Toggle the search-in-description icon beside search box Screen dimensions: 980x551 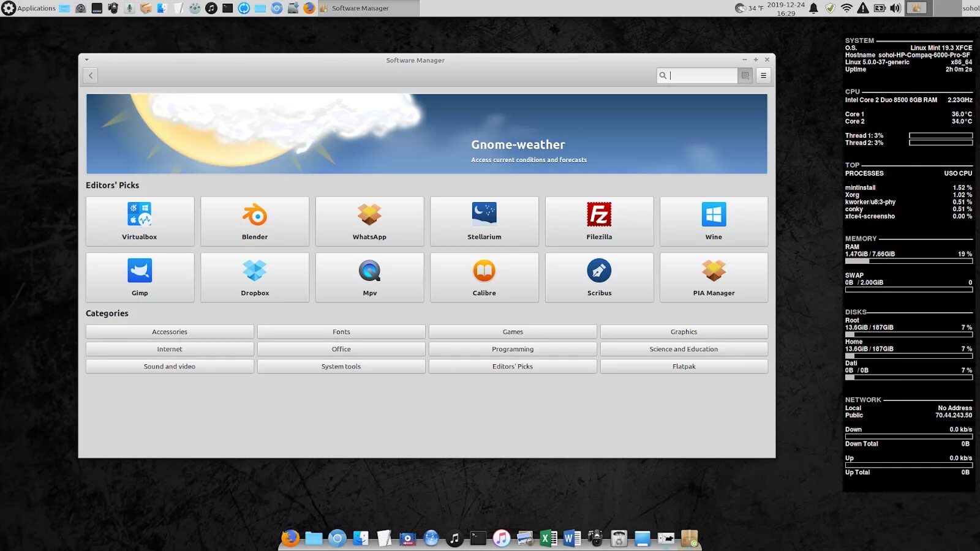pyautogui.click(x=745, y=75)
